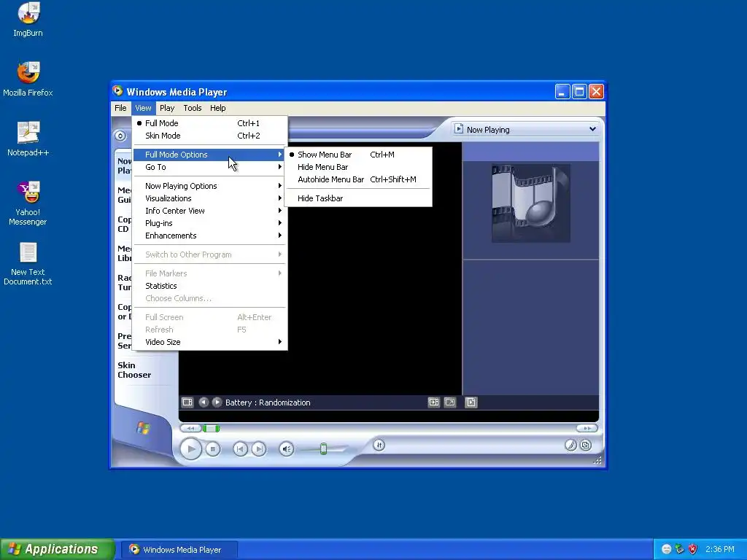
Task: Select Skin Mode in View menu
Action: click(209, 136)
